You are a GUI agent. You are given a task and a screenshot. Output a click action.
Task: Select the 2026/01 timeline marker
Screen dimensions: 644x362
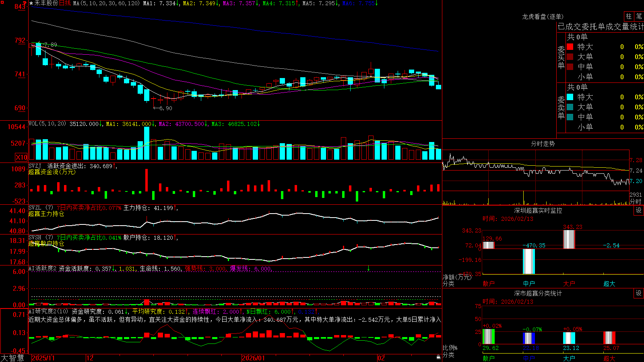click(254, 358)
